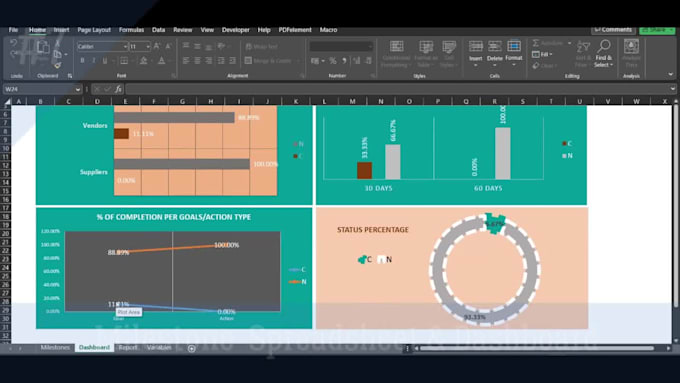The image size is (680, 383).
Task: Click the Percent Style icon
Action: pos(333,61)
